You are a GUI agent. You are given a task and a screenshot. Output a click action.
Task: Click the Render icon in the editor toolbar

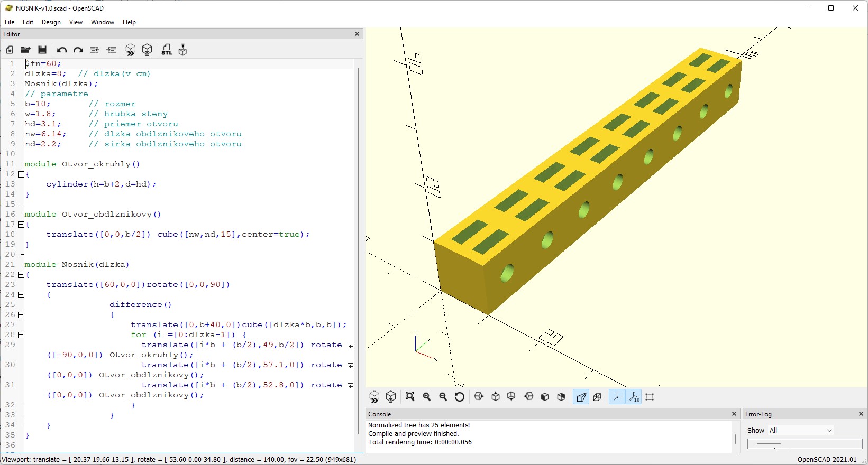(x=147, y=50)
